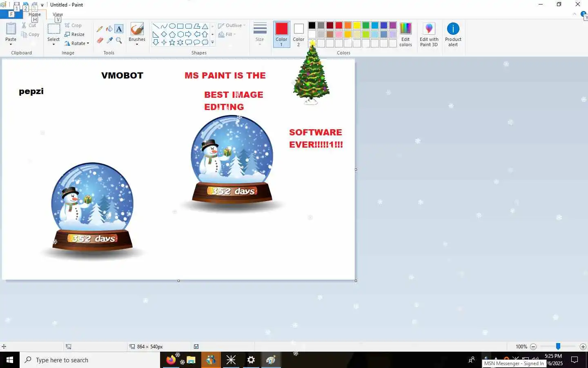
Task: Click the zoom in plus button
Action: (x=583, y=346)
